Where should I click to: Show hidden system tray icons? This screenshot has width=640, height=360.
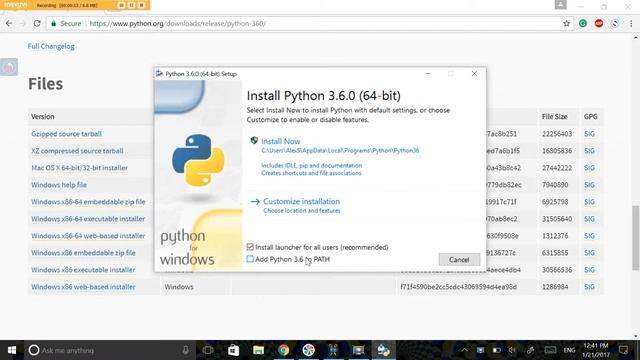pos(464,350)
